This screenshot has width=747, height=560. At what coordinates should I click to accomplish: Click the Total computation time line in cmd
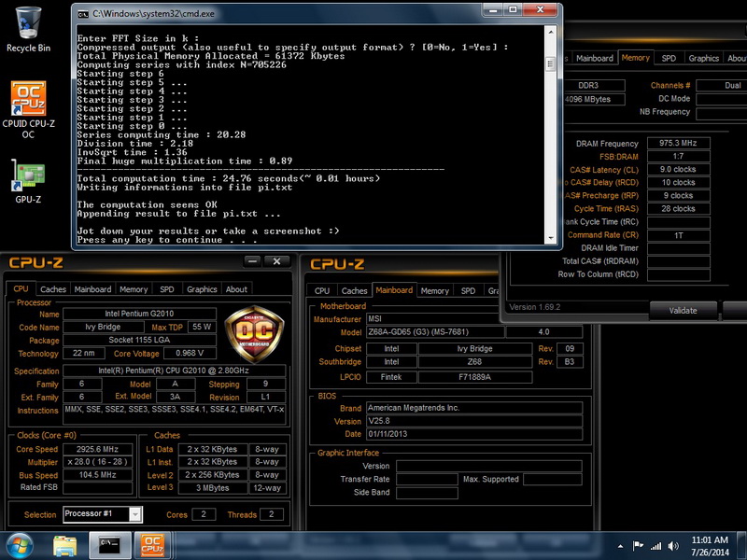click(x=229, y=178)
